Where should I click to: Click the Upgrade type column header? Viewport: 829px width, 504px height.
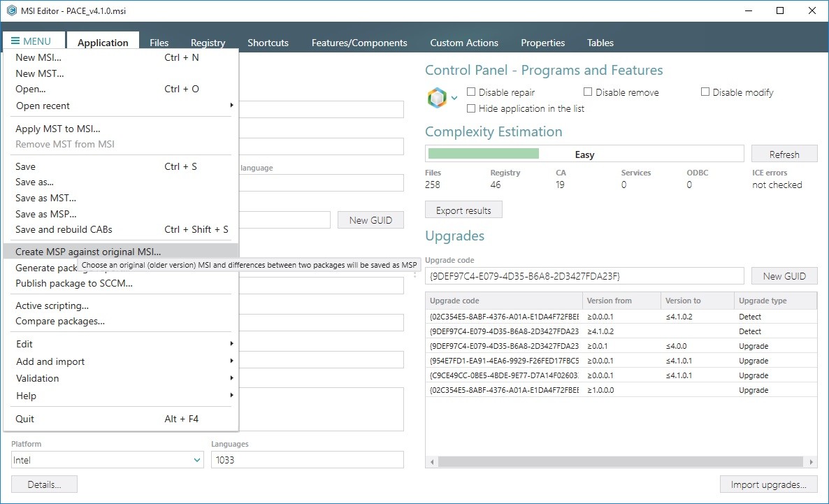click(x=776, y=301)
